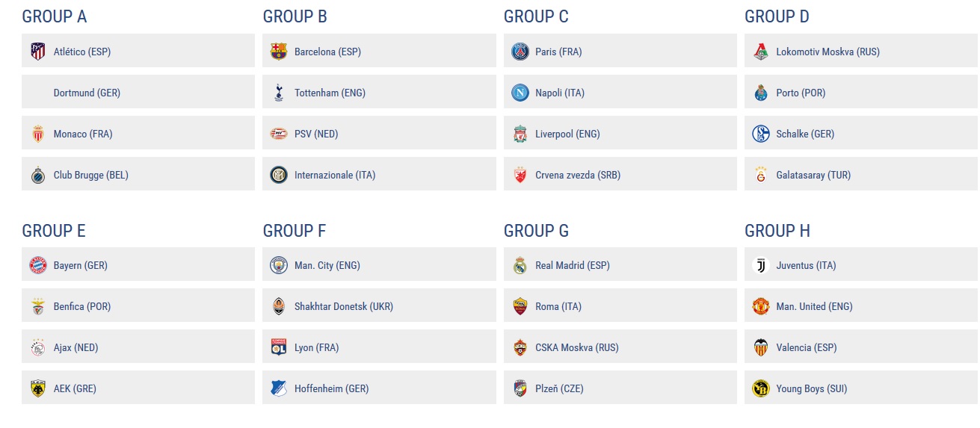Click the Bayern club crest
Image resolution: width=980 pixels, height=428 pixels.
[x=37, y=265]
